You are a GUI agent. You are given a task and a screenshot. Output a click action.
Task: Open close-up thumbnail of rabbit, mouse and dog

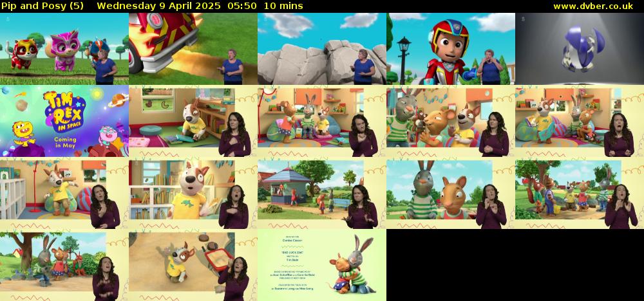(451, 121)
